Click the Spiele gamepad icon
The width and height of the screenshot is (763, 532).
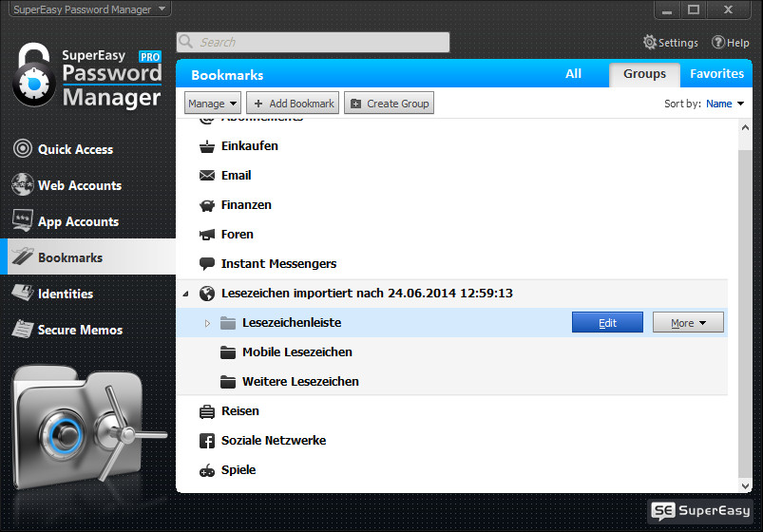click(207, 470)
